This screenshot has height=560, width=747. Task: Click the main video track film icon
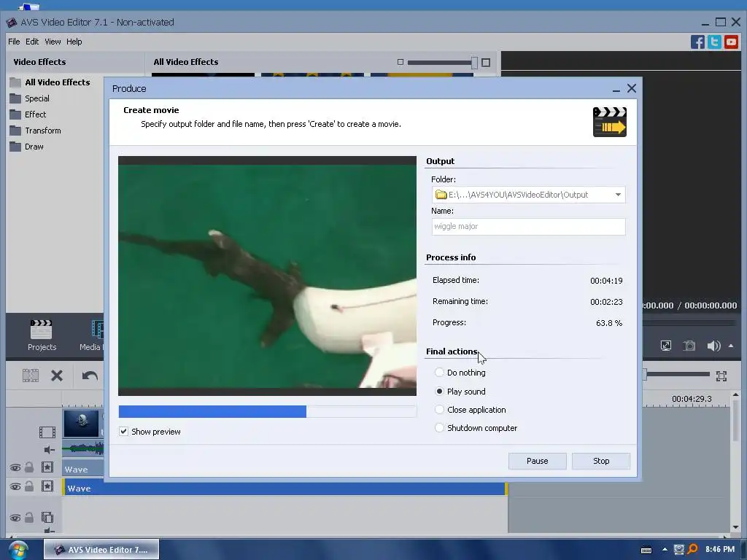[47, 432]
